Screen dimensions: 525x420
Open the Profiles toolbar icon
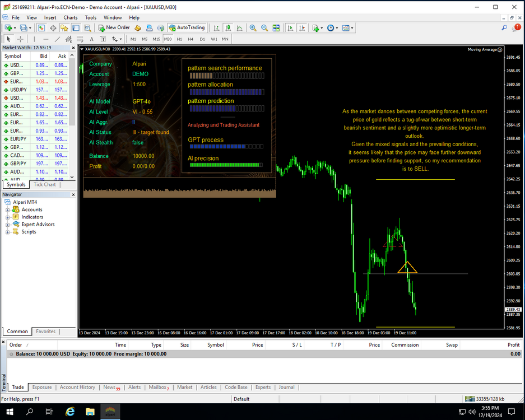[23, 28]
